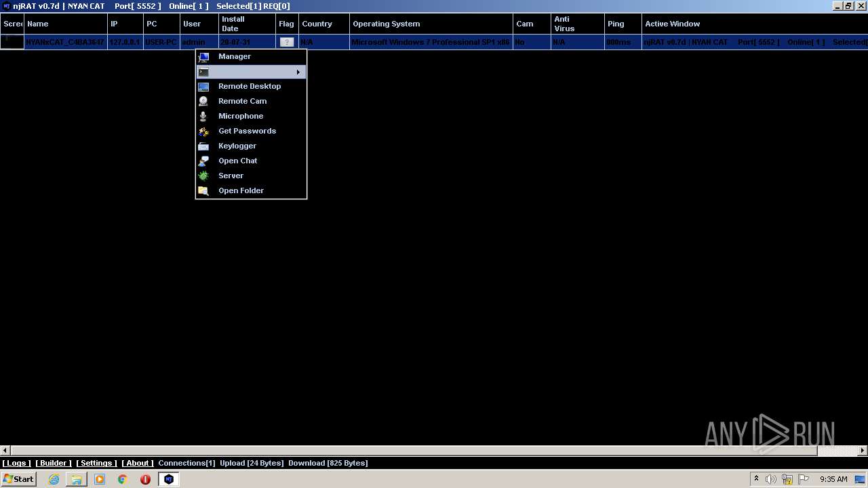Click the njRAT title bar app icon
The image size is (868, 488).
point(6,6)
